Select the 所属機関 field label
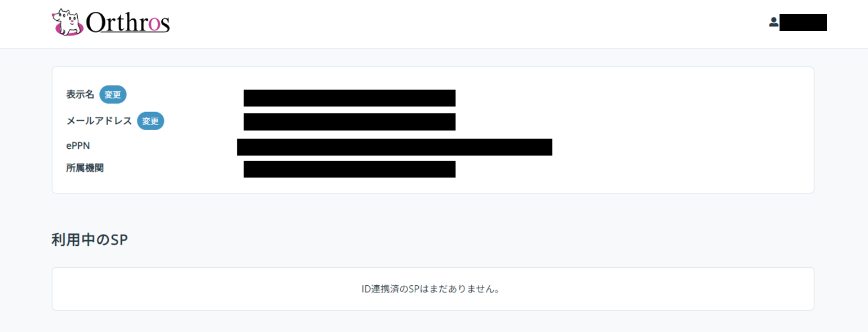Image resolution: width=868 pixels, height=332 pixels. tap(85, 168)
